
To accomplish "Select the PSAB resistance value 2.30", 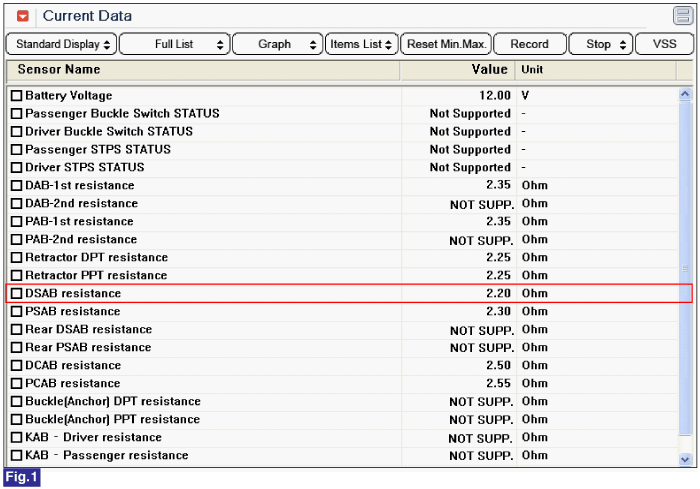I will pos(498,311).
